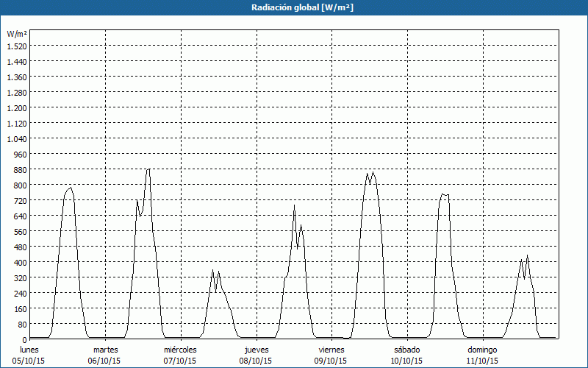Image resolution: width=588 pixels, height=368 pixels.
Task: Click the "Radiación global [W/m²]" chart title
Action: coord(294,7)
